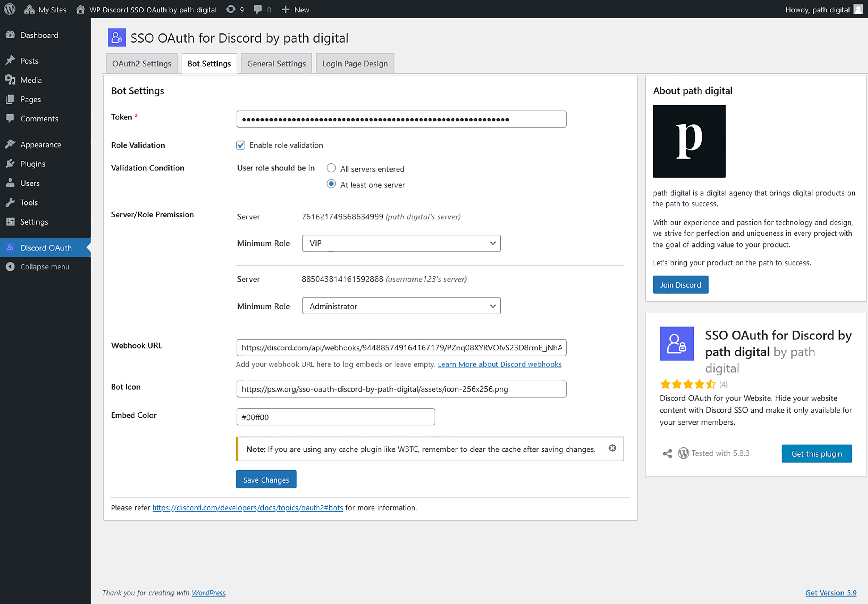Click the Dashboard gauge icon

click(10, 35)
